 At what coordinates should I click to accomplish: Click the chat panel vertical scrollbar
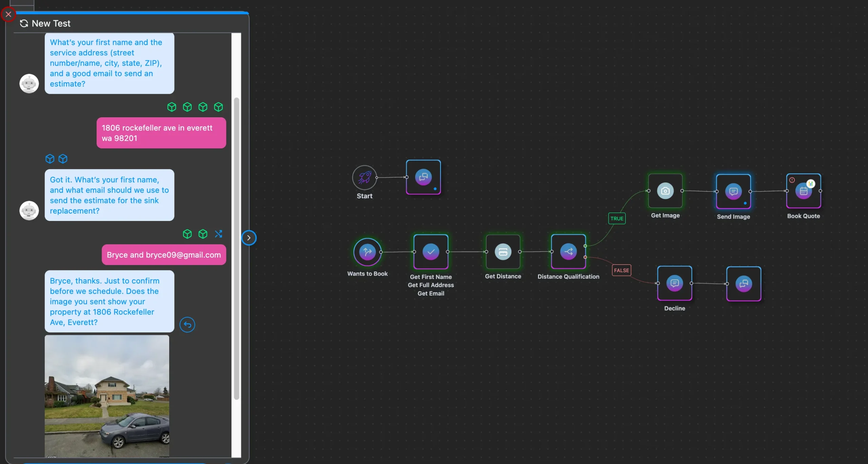236,249
